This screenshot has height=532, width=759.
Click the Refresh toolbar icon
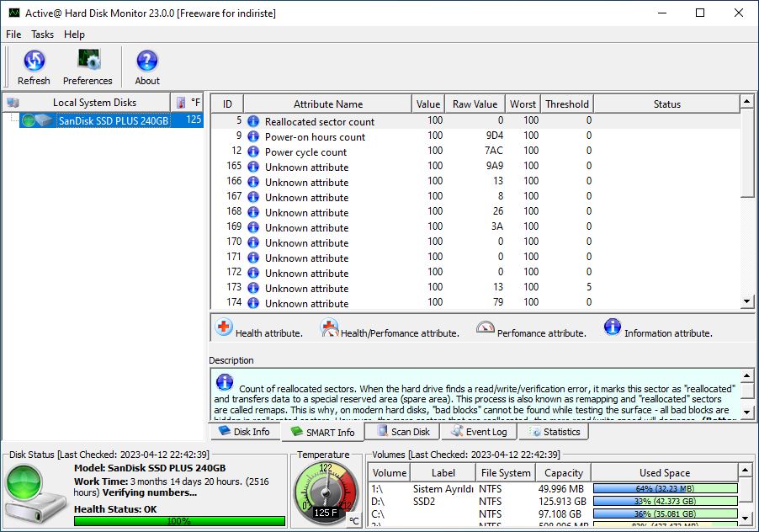click(x=34, y=61)
